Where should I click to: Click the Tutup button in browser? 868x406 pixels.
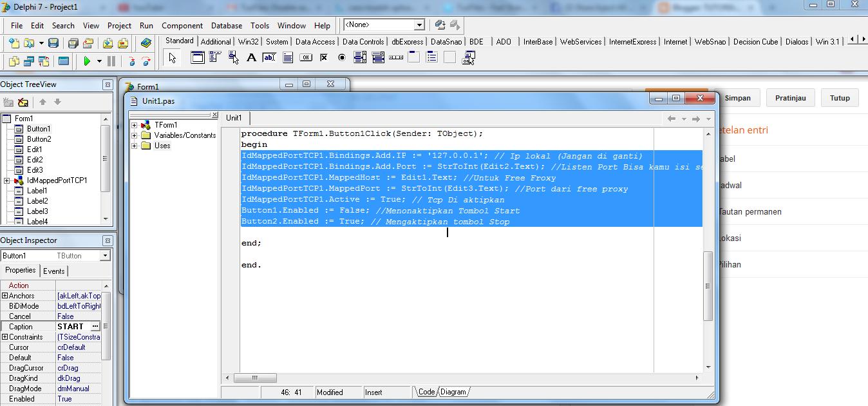840,98
